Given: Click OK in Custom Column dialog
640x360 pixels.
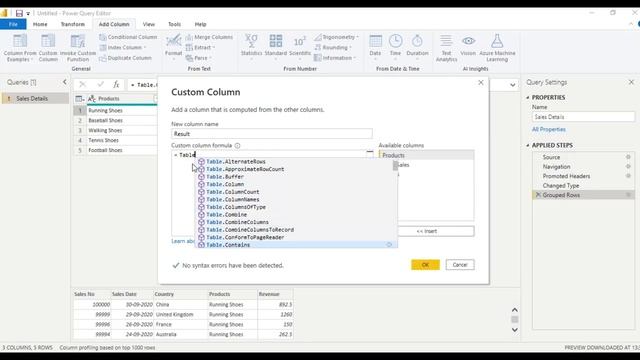Looking at the screenshot, I should pyautogui.click(x=425, y=265).
